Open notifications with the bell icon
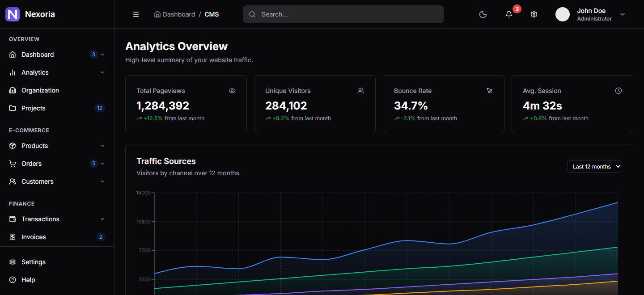 [x=509, y=14]
